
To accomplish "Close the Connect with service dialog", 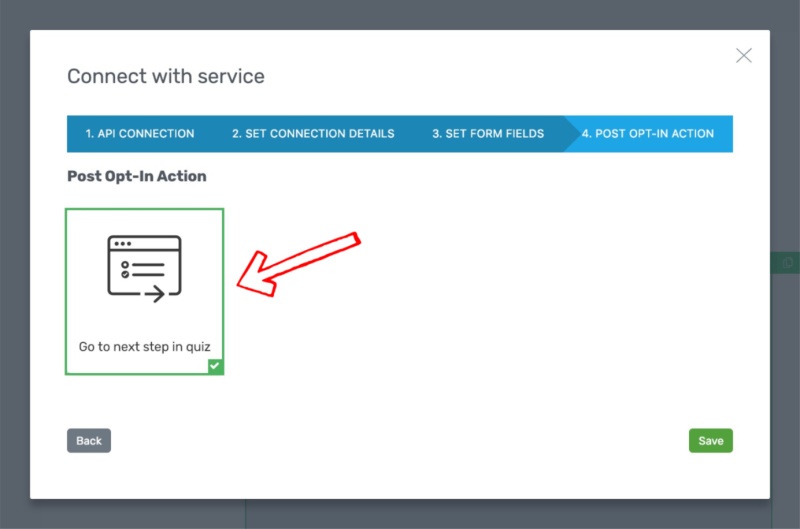I will tap(743, 55).
